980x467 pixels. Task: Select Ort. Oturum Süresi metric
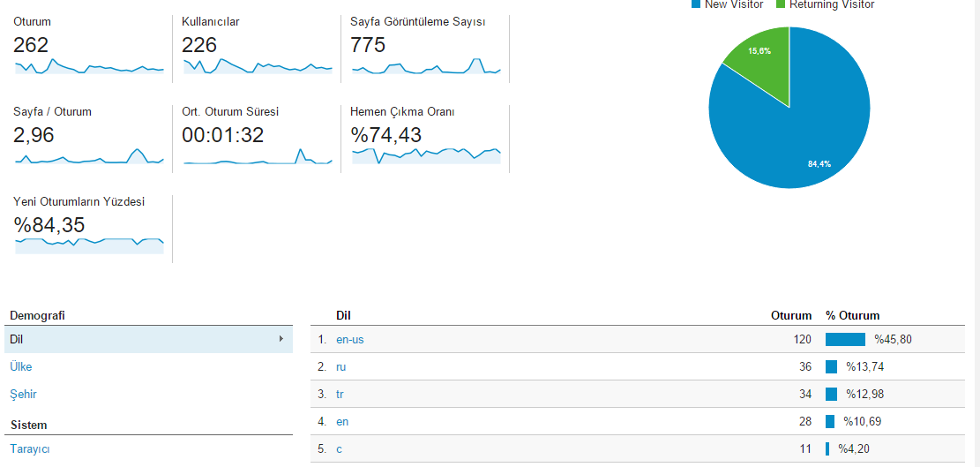(x=257, y=139)
